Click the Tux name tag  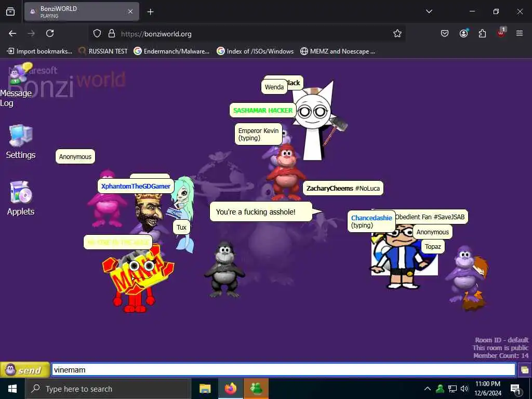[181, 228]
